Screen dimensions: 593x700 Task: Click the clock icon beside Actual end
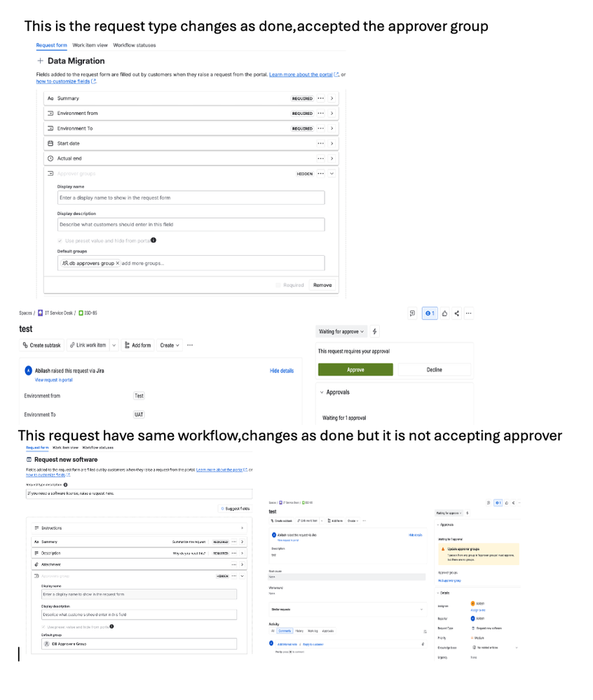point(50,158)
